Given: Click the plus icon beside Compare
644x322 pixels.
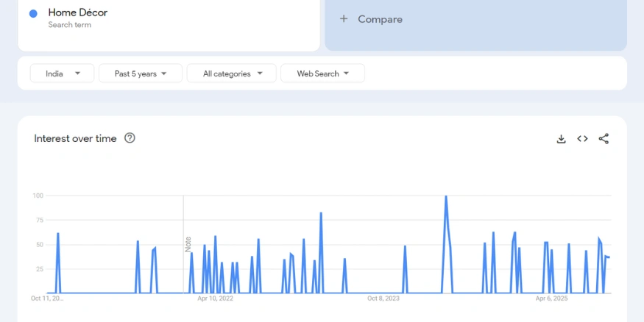Looking at the screenshot, I should click(344, 19).
